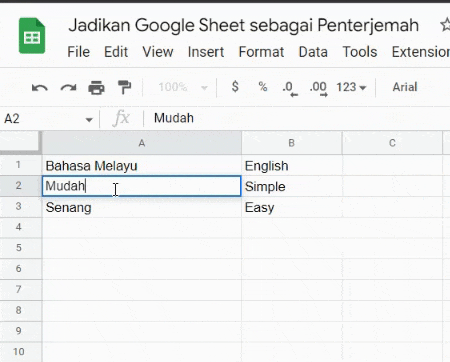
Task: Select the Paint format roller icon
Action: [124, 88]
